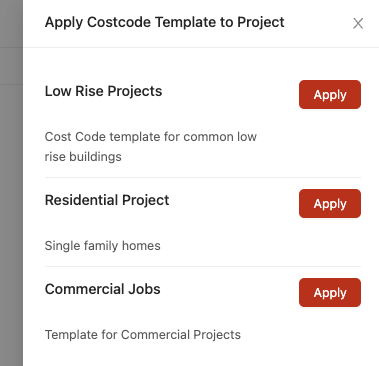Click the word 'Costcode' in the panel title
Screen dimensions: 379x366
pos(119,22)
